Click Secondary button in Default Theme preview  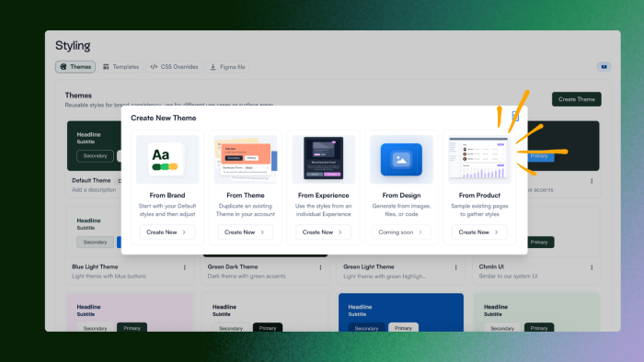[95, 156]
